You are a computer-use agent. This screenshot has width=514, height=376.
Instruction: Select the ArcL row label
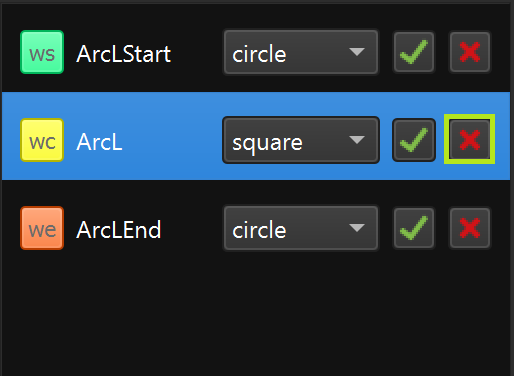[x=99, y=142]
